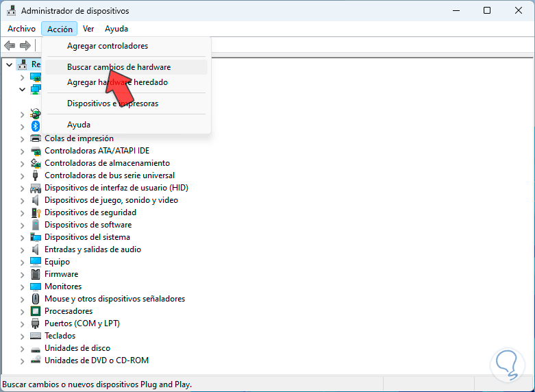Choose Agregar hardware heredado option
The image size is (535, 392).
coord(126,82)
